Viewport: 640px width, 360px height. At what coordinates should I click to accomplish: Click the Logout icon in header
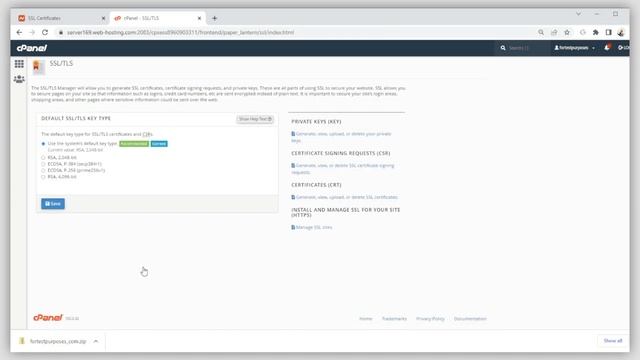(x=623, y=48)
